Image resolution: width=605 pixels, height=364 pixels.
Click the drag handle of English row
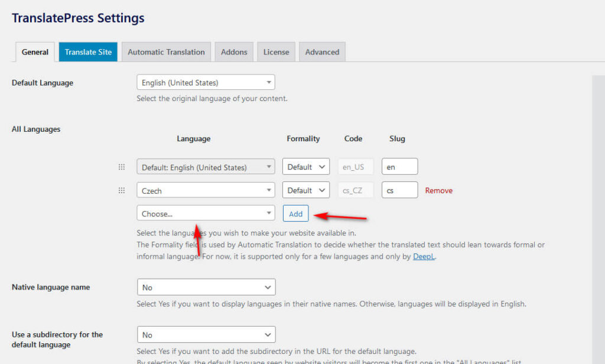[122, 167]
